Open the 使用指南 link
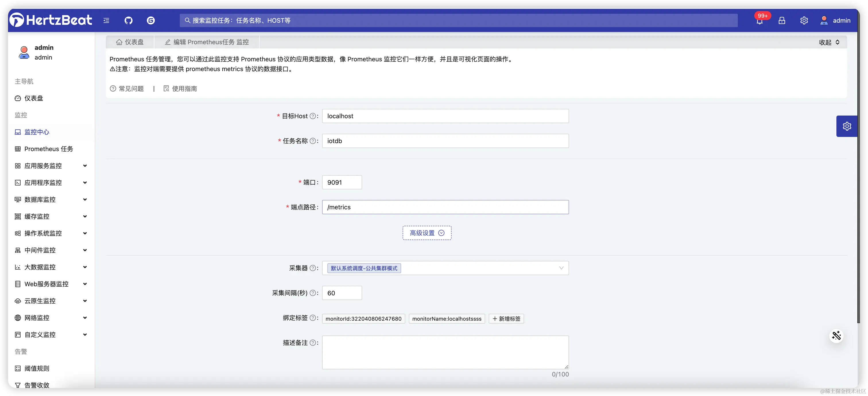Image resolution: width=868 pixels, height=396 pixels. coord(180,89)
